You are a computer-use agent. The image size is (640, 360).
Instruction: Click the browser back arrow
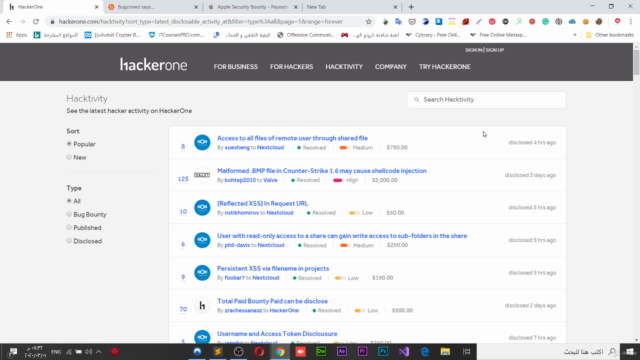click(9, 22)
